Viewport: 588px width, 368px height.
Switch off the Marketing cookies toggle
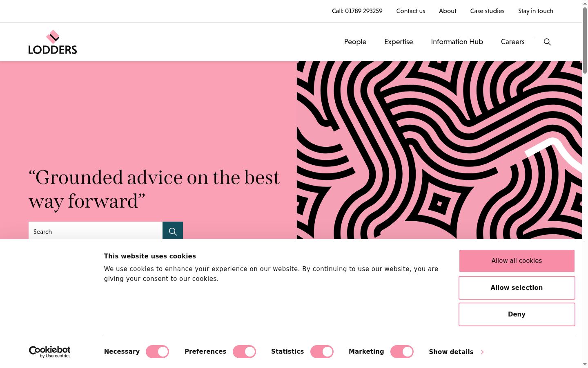402,352
